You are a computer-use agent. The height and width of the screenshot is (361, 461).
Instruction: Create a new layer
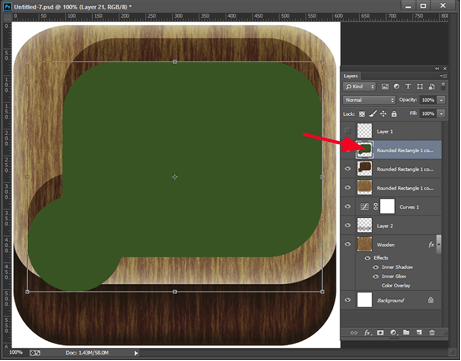click(419, 332)
